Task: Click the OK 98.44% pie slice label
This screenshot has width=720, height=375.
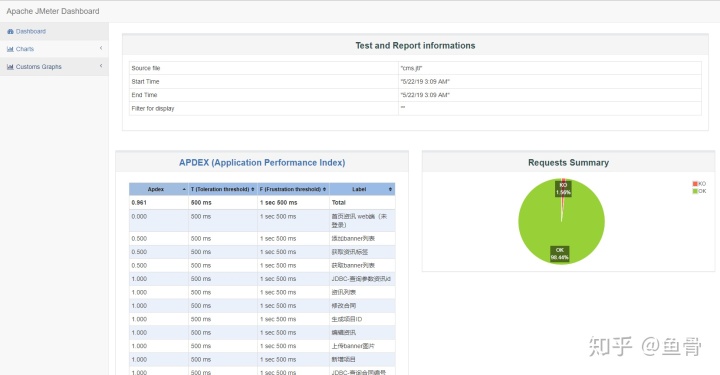Action: (x=560, y=254)
